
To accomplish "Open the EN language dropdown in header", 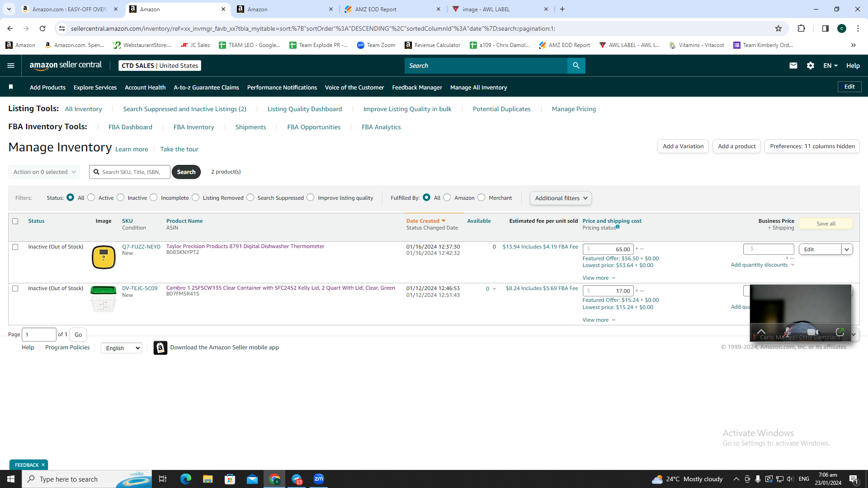I will point(830,66).
